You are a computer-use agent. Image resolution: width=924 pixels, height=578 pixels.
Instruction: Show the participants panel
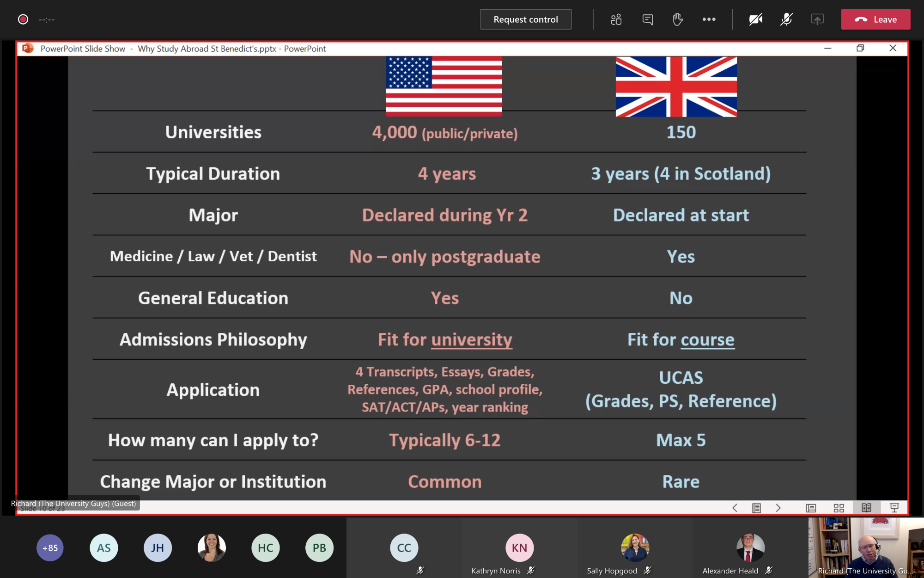pyautogui.click(x=616, y=19)
